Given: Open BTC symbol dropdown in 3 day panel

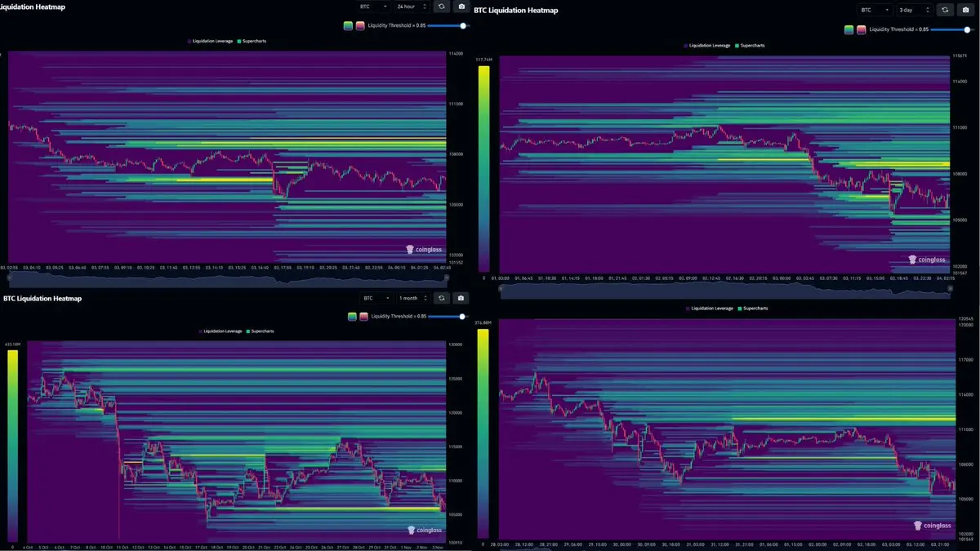Looking at the screenshot, I should [x=877, y=10].
